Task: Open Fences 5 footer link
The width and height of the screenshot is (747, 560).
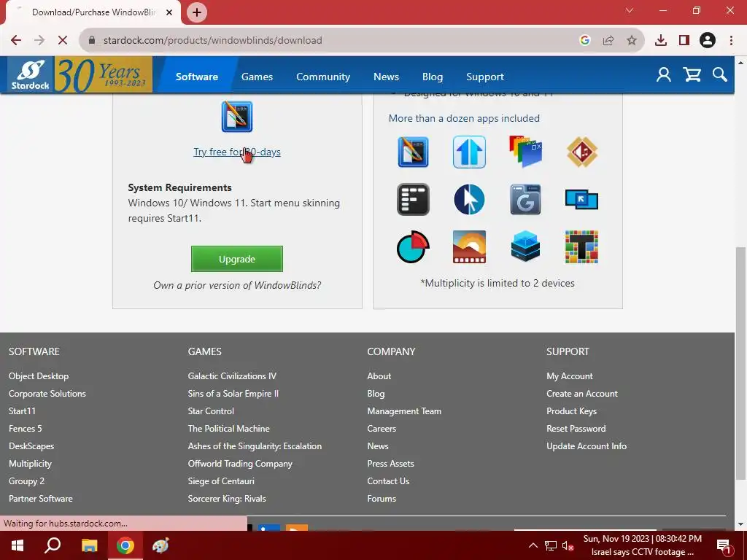Action: [26, 429]
